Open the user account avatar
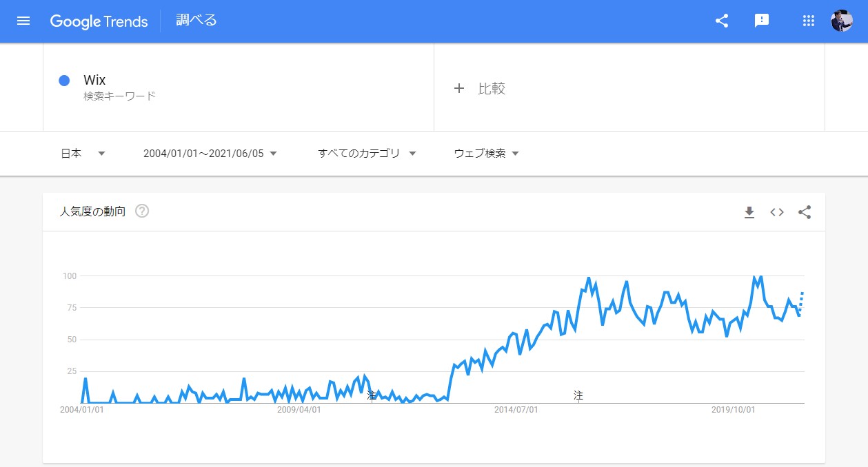 point(842,21)
